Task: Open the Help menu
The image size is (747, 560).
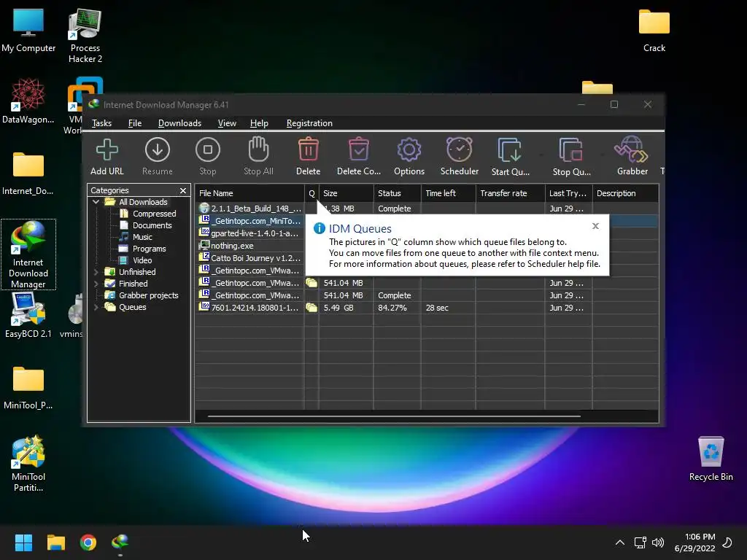Action: (x=259, y=123)
